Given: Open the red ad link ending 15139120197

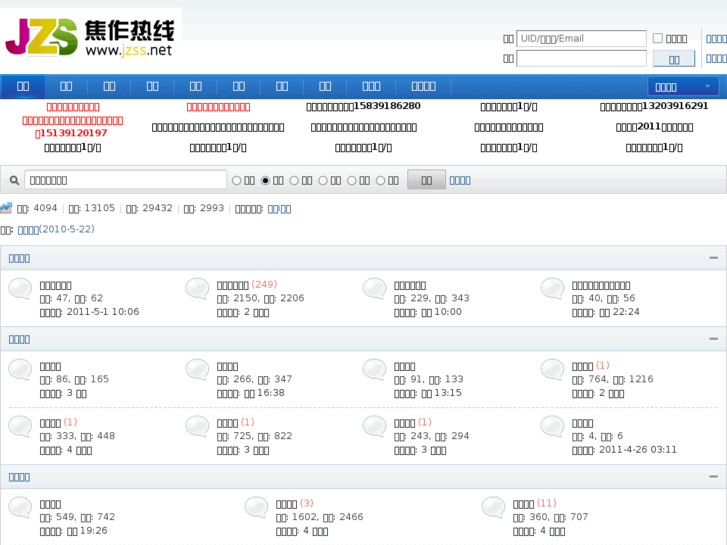Looking at the screenshot, I should pyautogui.click(x=72, y=127).
